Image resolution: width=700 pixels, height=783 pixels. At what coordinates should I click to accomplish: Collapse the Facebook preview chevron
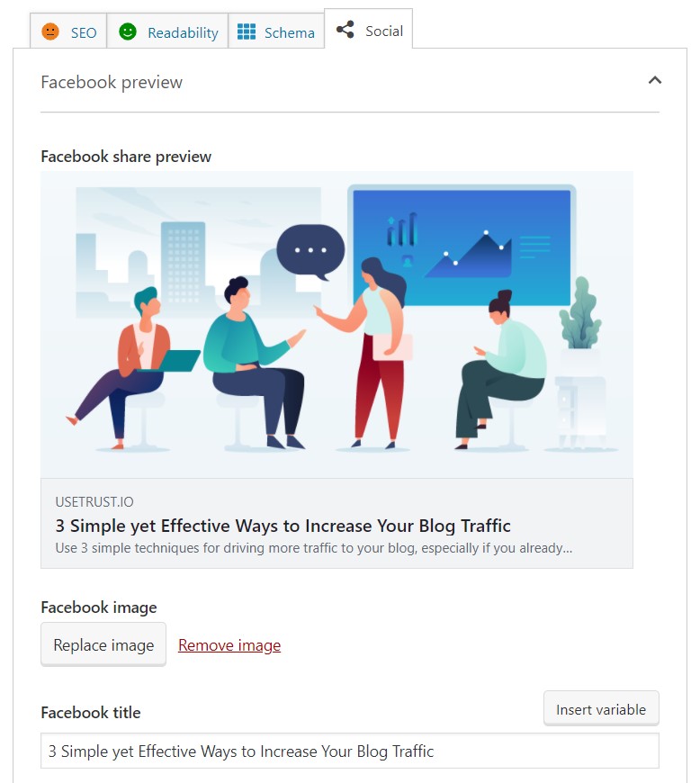pos(655,80)
